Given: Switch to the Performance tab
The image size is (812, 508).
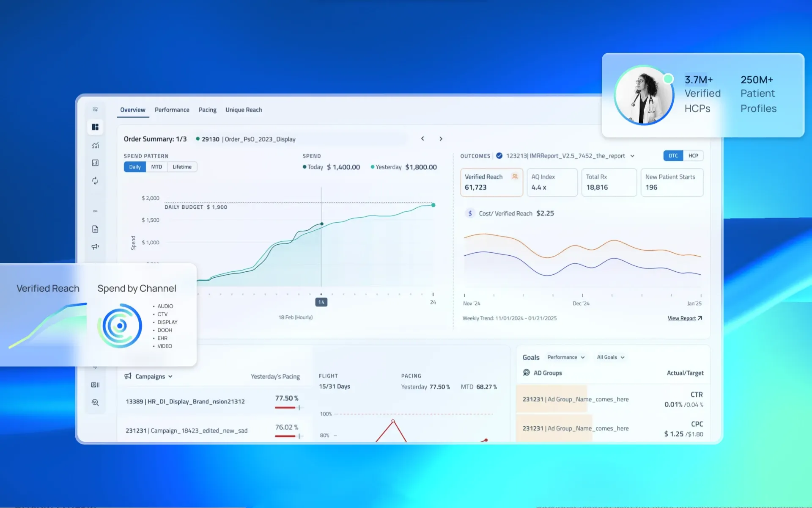Looking at the screenshot, I should click(172, 110).
